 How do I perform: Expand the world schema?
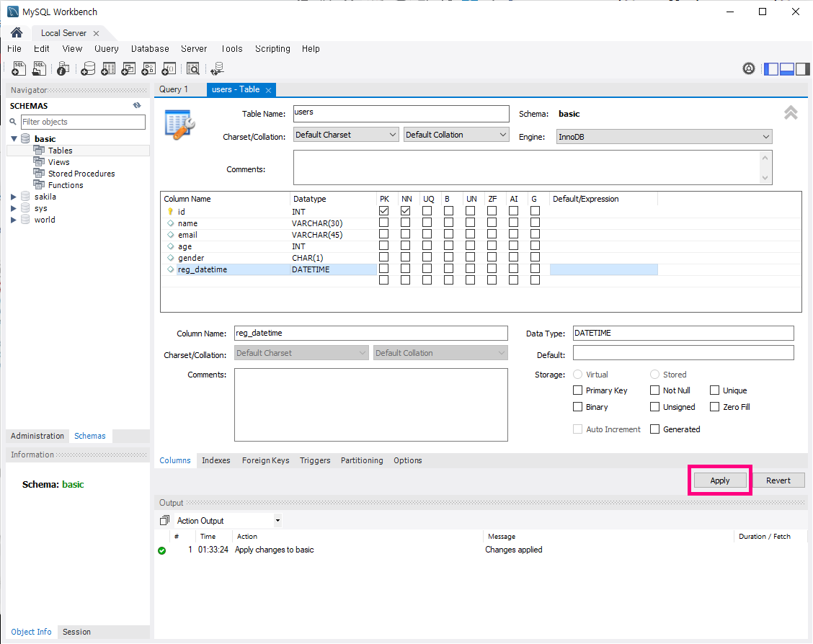click(x=14, y=220)
